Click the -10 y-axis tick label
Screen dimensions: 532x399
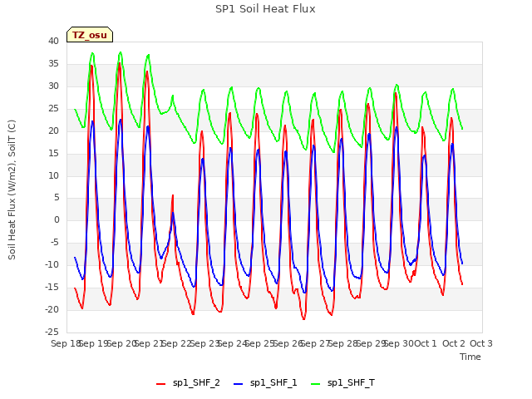point(52,264)
